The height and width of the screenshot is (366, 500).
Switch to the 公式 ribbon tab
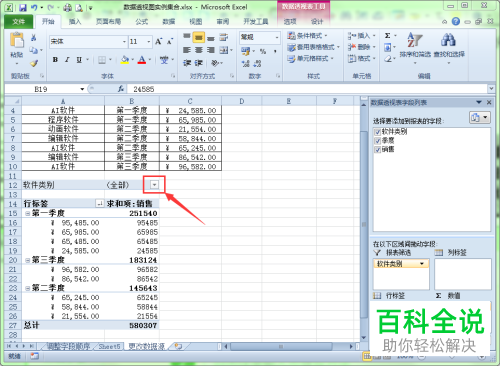point(141,22)
